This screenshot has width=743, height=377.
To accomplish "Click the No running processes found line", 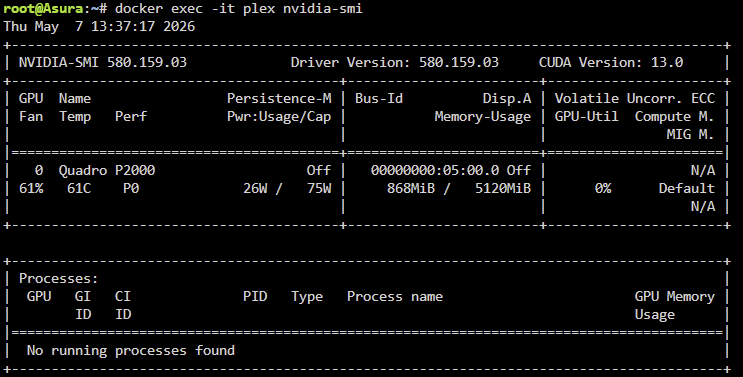I will click(x=131, y=350).
